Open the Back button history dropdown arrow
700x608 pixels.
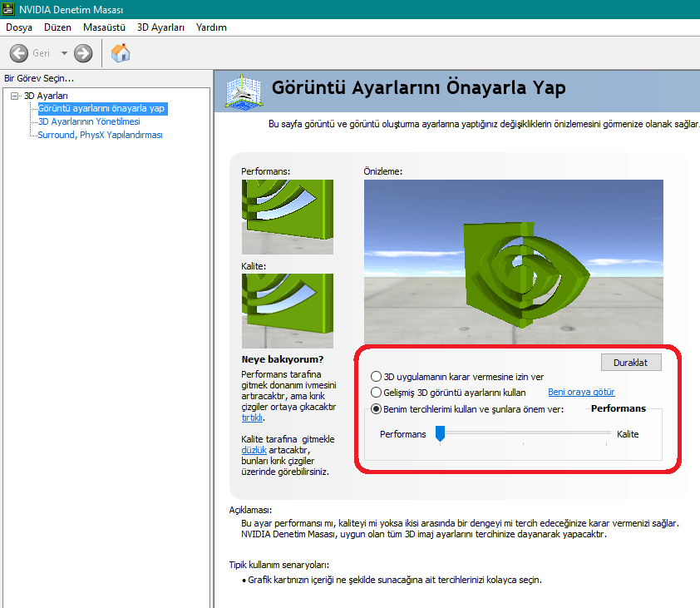pyautogui.click(x=64, y=53)
